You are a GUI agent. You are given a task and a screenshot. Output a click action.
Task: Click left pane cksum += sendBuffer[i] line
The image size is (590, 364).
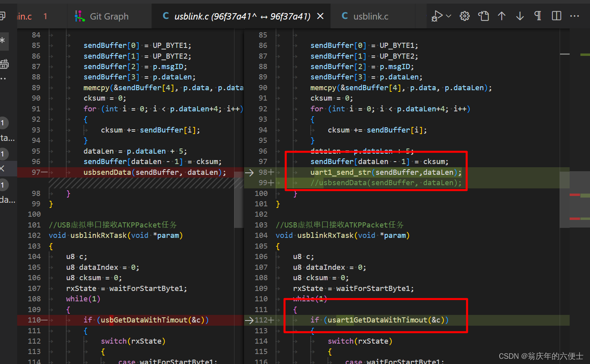pyautogui.click(x=151, y=130)
